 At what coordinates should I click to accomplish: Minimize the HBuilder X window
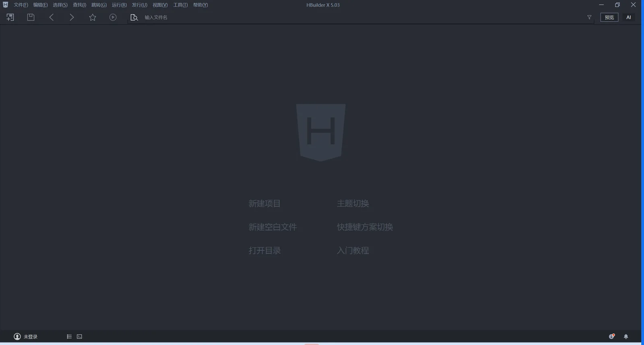(x=601, y=5)
